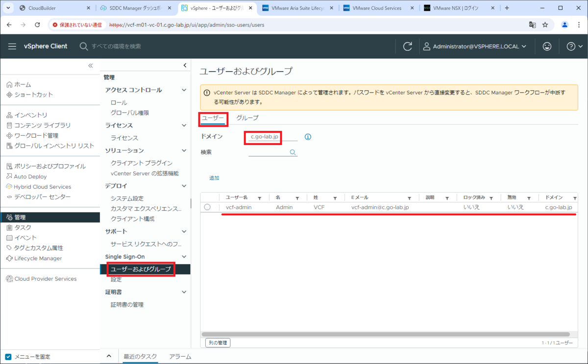The image size is (588, 364).
Task: Switch to グループ tab
Action: tap(247, 118)
